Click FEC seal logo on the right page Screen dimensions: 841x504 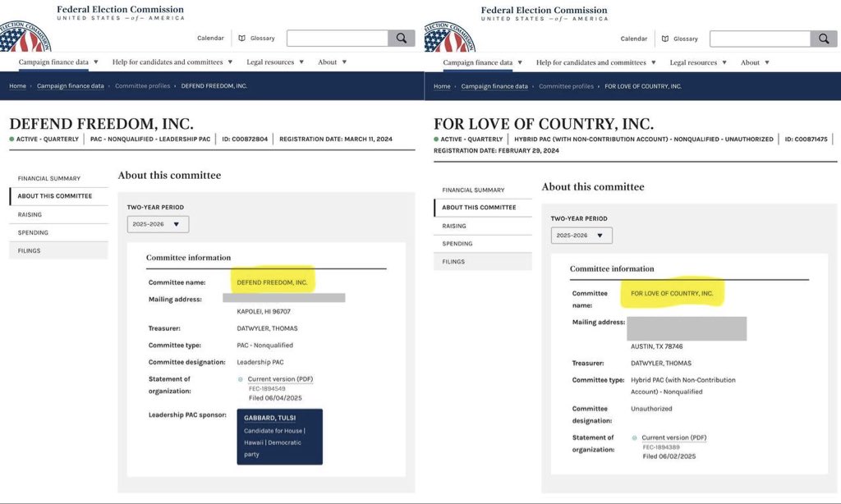(x=449, y=37)
